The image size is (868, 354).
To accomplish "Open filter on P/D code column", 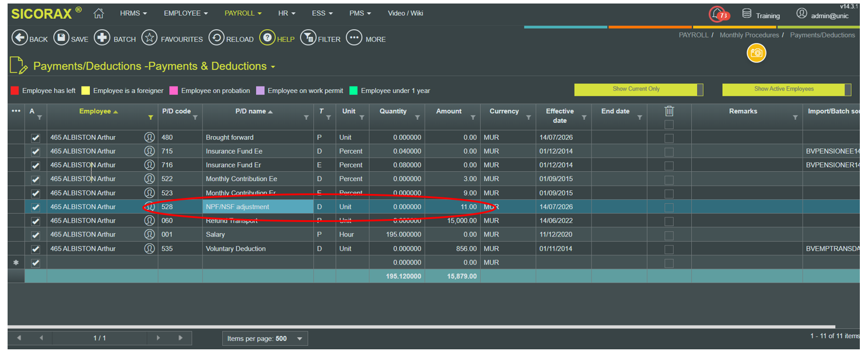I will (x=195, y=117).
